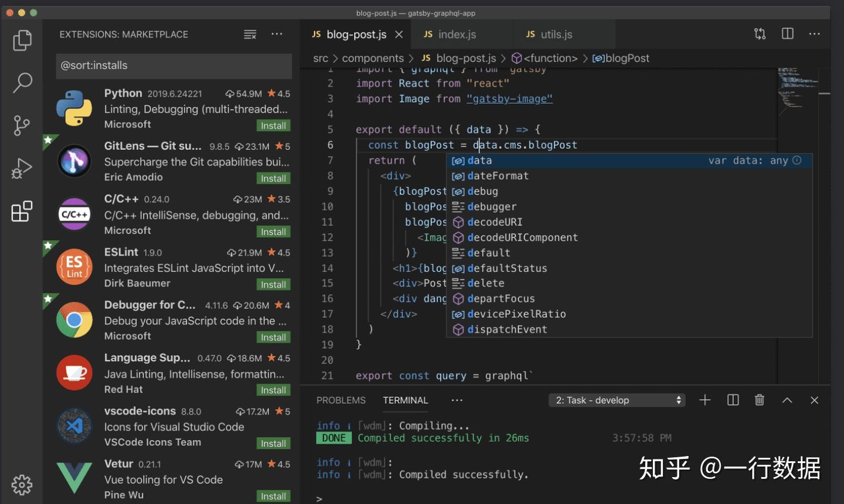Screen dimensions: 844x504
Task: Open the panel's more tabs ellipsis
Action: (x=457, y=400)
